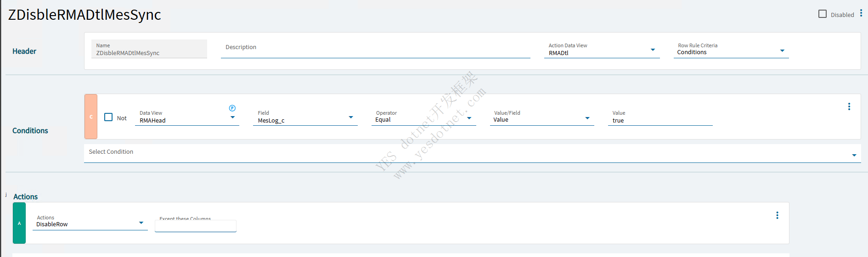Click the Value field containing true
The image size is (868, 257).
[x=659, y=120]
